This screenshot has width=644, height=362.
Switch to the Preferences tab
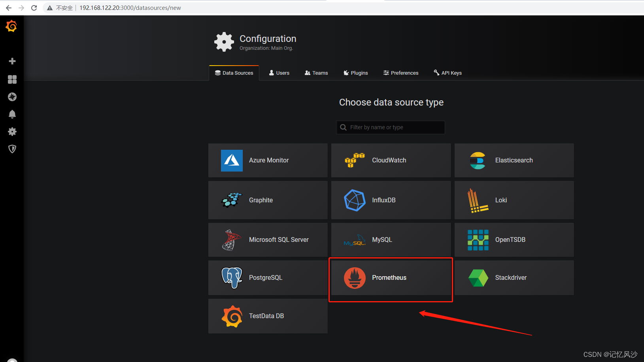click(x=400, y=73)
